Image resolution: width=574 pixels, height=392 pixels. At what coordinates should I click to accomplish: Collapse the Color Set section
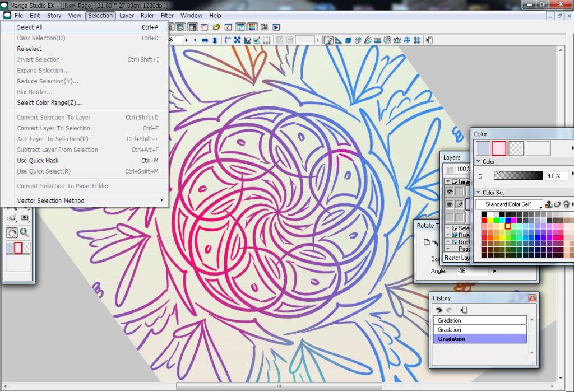click(x=478, y=193)
